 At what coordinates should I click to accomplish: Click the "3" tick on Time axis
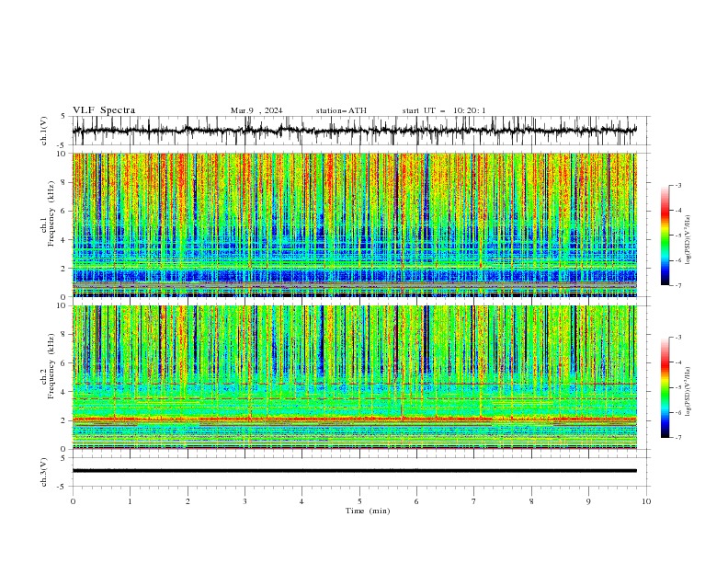click(x=245, y=501)
